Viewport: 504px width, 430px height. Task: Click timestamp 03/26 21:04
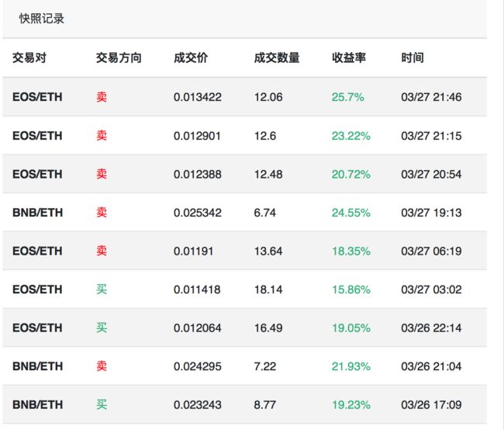click(x=431, y=366)
